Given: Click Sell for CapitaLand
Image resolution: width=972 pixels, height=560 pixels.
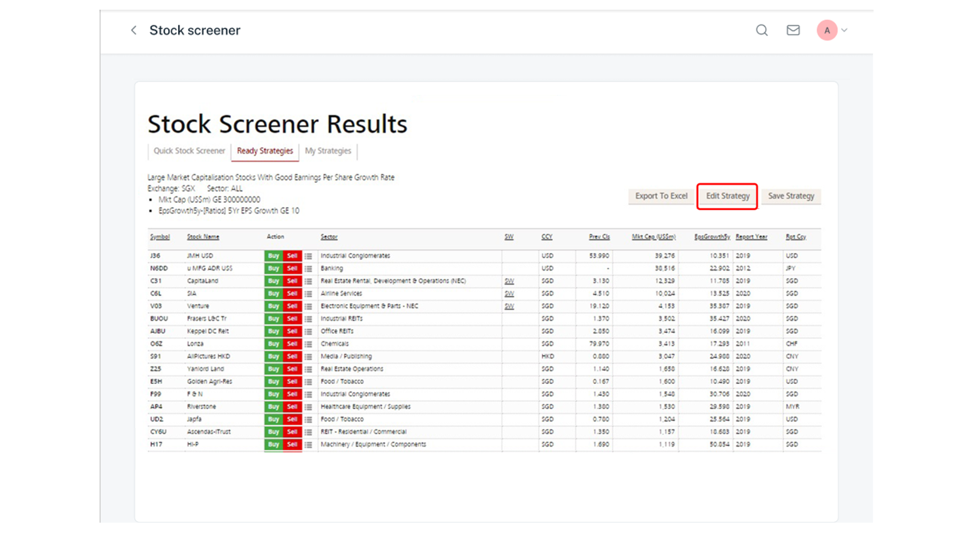Looking at the screenshot, I should (292, 281).
